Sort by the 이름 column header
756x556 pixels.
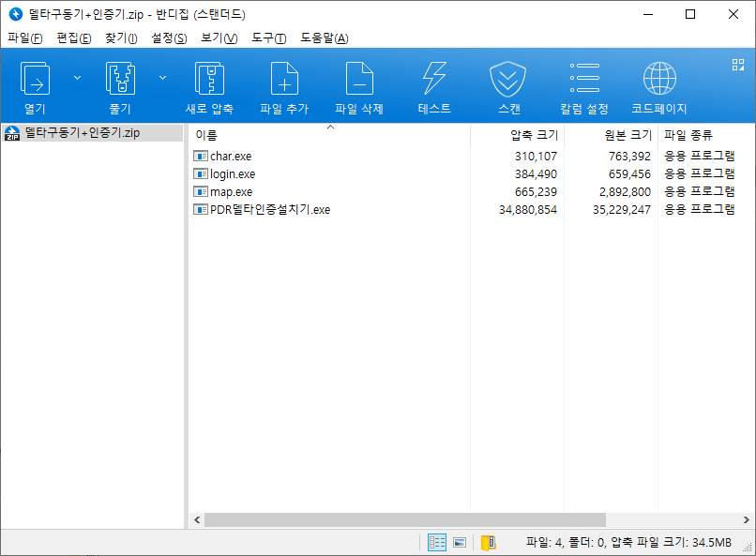[x=329, y=135]
